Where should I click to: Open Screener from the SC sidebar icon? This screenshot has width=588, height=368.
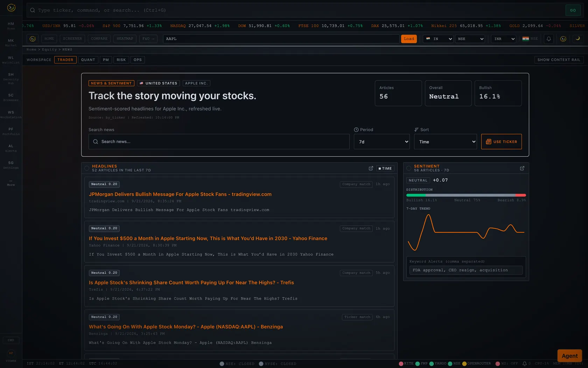[x=11, y=97]
